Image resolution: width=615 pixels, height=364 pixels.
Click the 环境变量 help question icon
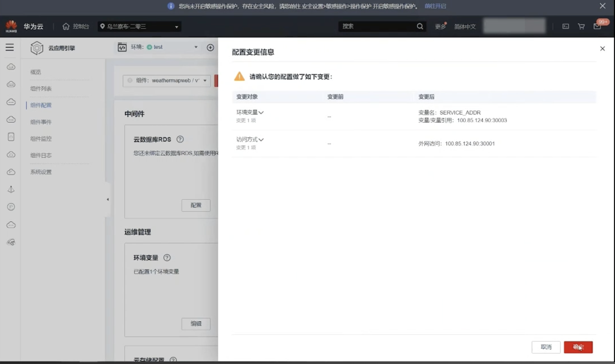[167, 258]
